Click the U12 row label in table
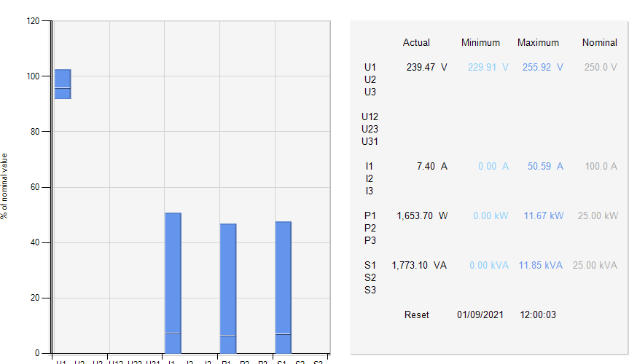 pyautogui.click(x=370, y=116)
